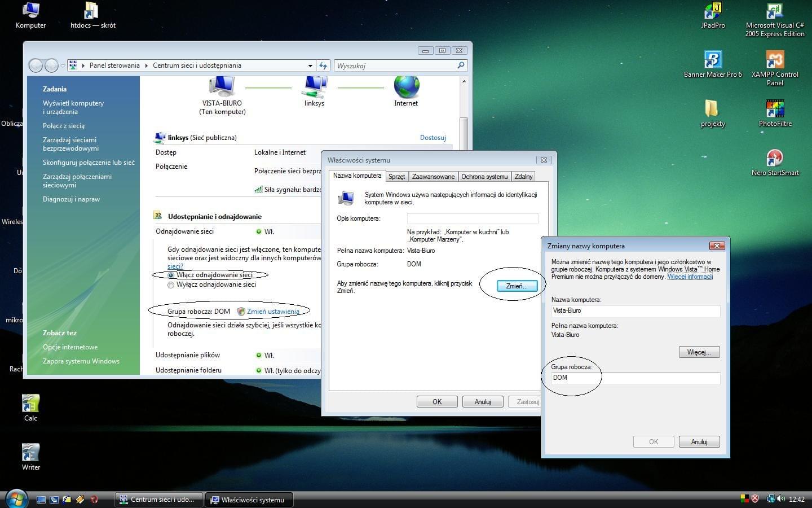Select Wyłącz odnajdowanie sieci radio button

[x=171, y=285]
